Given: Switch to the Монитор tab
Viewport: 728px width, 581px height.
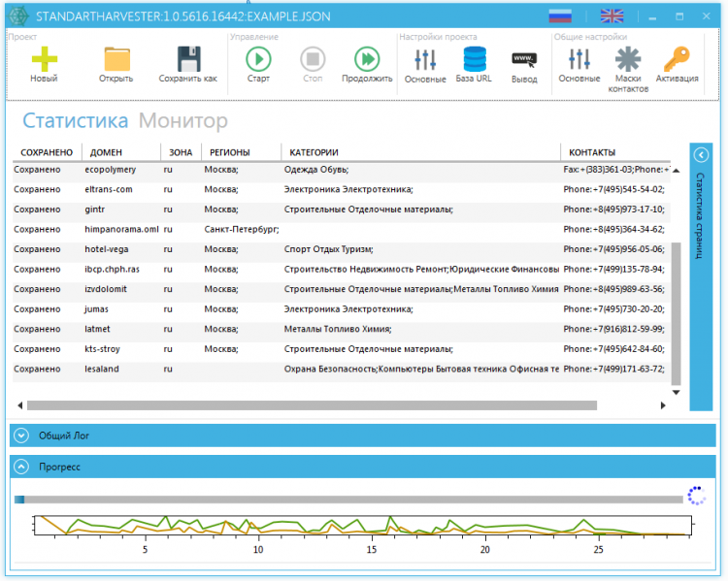Looking at the screenshot, I should click(182, 121).
